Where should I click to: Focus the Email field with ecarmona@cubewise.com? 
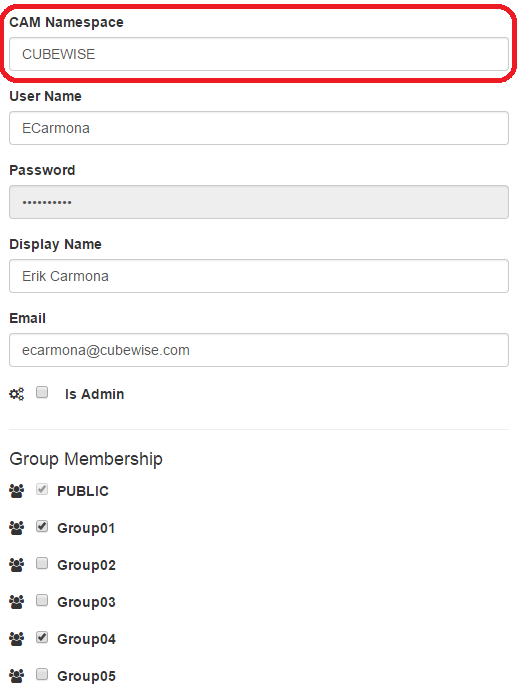(259, 350)
